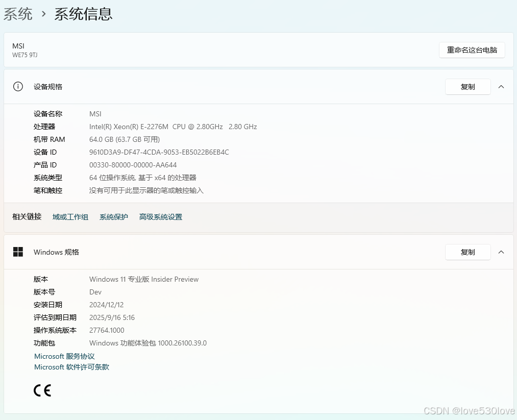Collapse the 设备规格 section chevron

click(501, 87)
